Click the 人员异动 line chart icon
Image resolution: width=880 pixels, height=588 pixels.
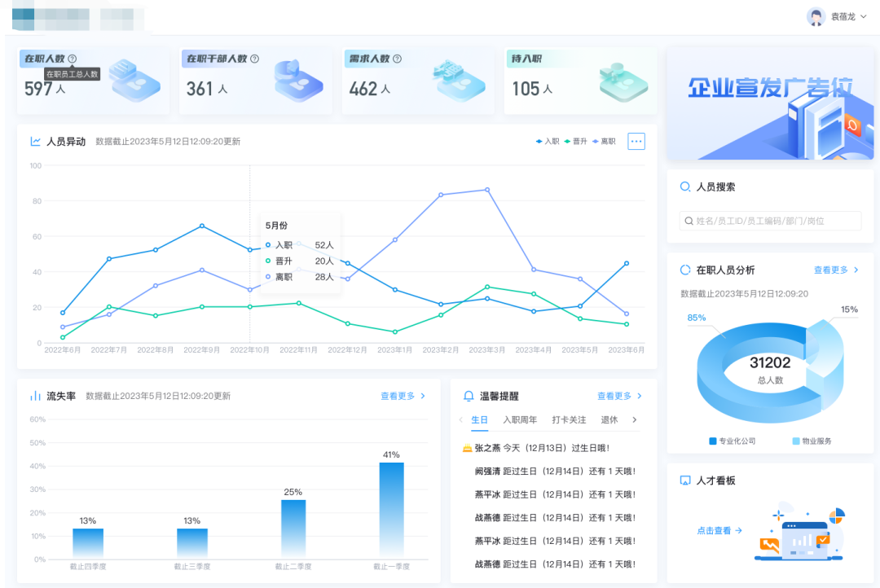click(35, 142)
